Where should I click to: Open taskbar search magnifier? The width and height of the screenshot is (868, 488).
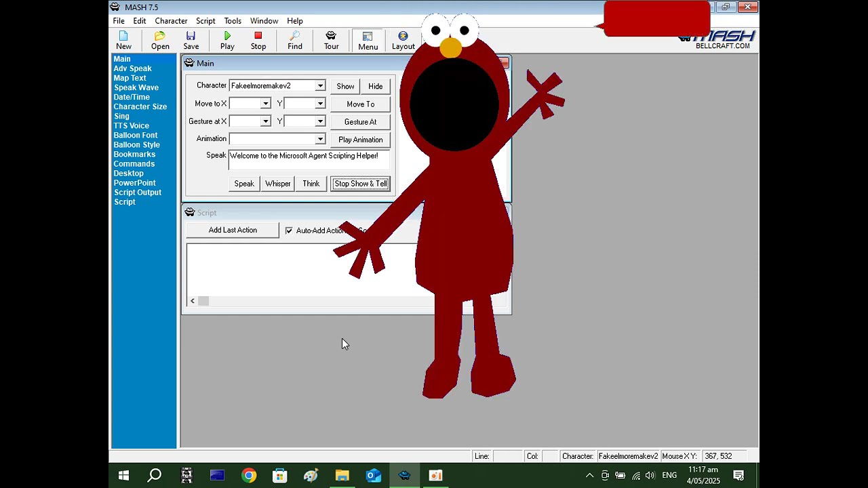click(155, 476)
